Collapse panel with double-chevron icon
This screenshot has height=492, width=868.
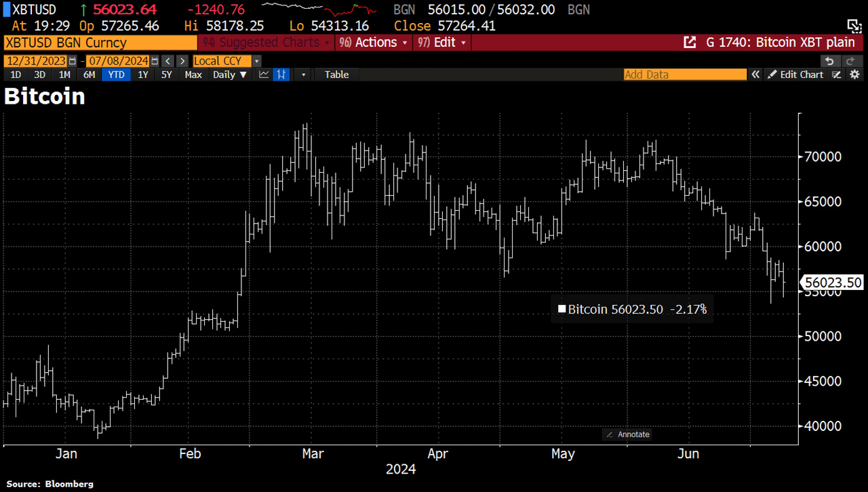(755, 75)
